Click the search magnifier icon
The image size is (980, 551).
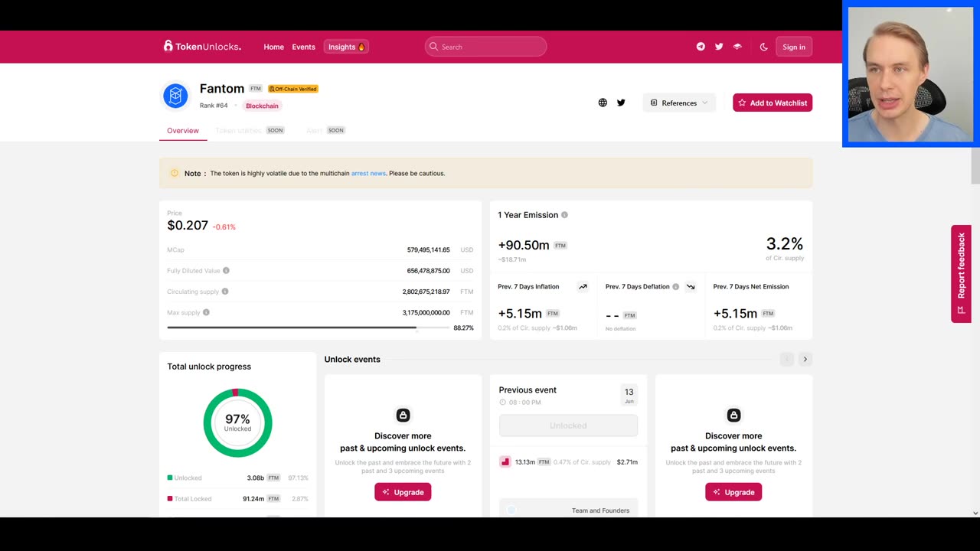tap(433, 47)
